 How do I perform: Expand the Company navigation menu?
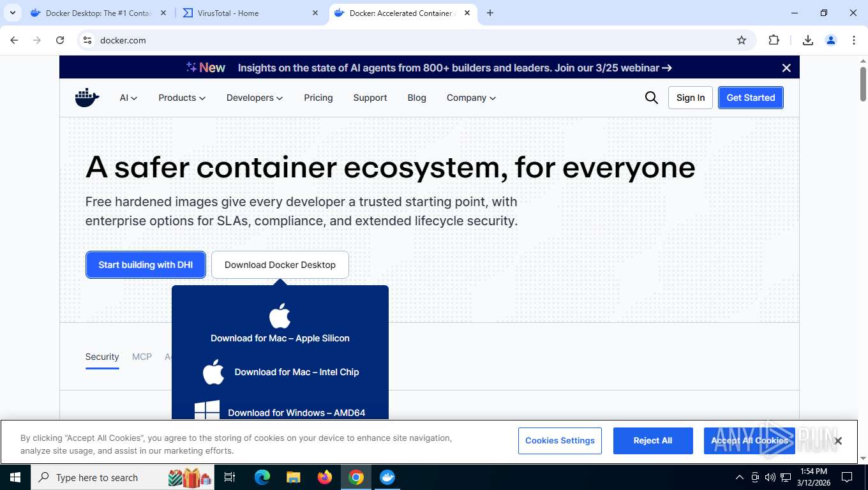point(471,98)
